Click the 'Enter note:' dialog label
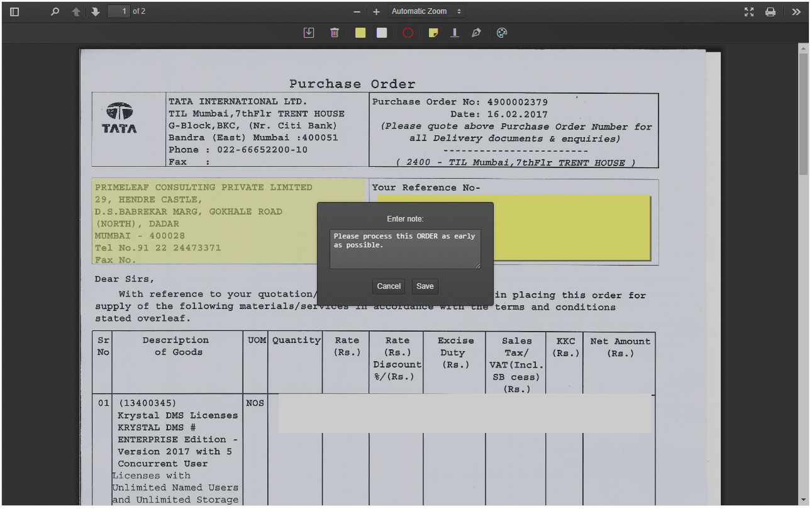Image resolution: width=812 pixels, height=511 pixels. pos(405,219)
